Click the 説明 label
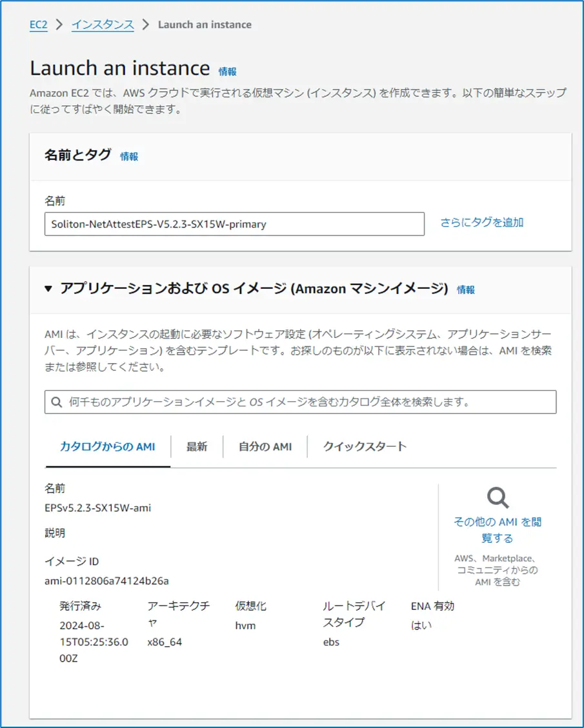The height and width of the screenshot is (728, 584). click(x=55, y=533)
